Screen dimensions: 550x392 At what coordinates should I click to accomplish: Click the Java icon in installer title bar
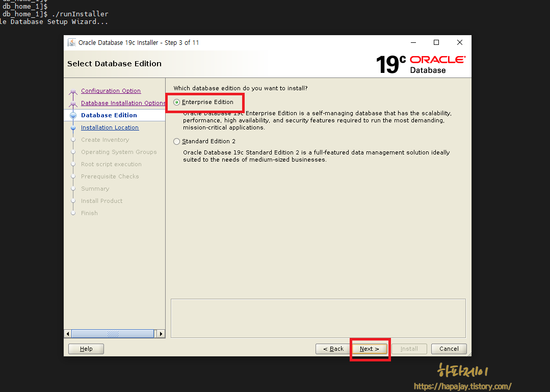(x=71, y=42)
